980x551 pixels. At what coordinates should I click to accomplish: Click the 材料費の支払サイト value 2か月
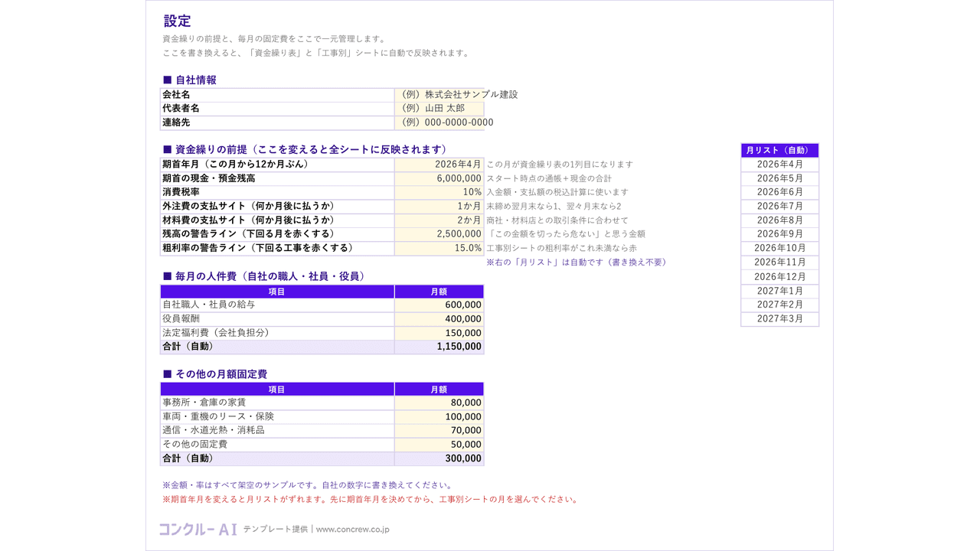tap(439, 220)
